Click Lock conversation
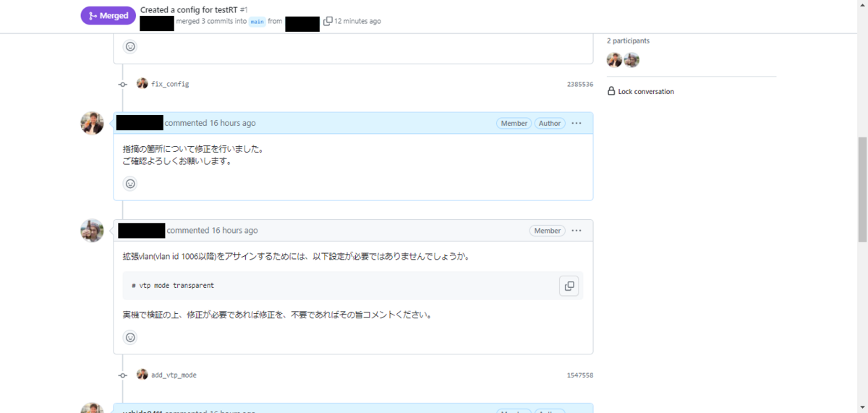 pos(641,92)
